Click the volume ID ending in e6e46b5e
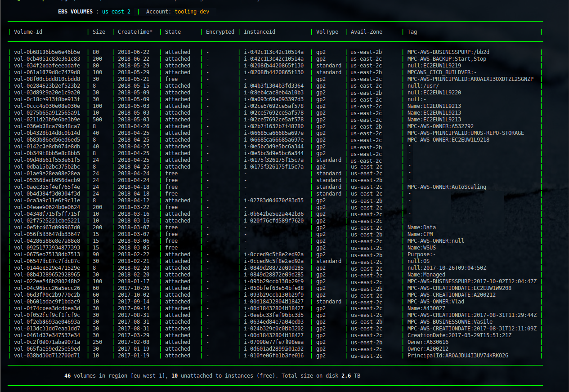The image size is (569, 392). (x=47, y=52)
